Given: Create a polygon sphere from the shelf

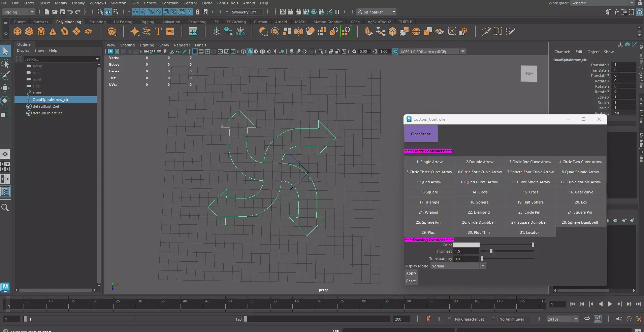Looking at the screenshot, I should [x=18, y=32].
